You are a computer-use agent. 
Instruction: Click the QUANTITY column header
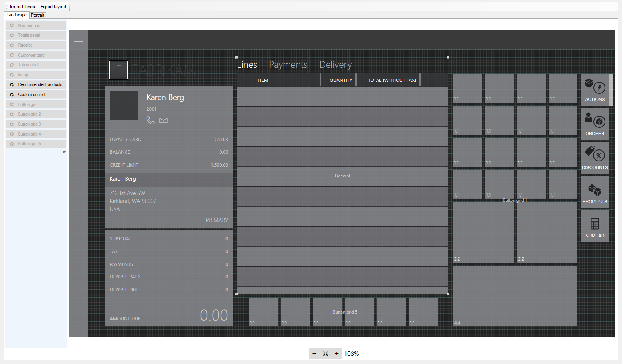341,80
